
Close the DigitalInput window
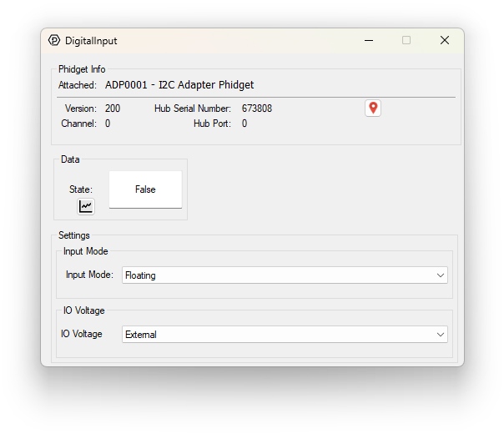click(445, 40)
